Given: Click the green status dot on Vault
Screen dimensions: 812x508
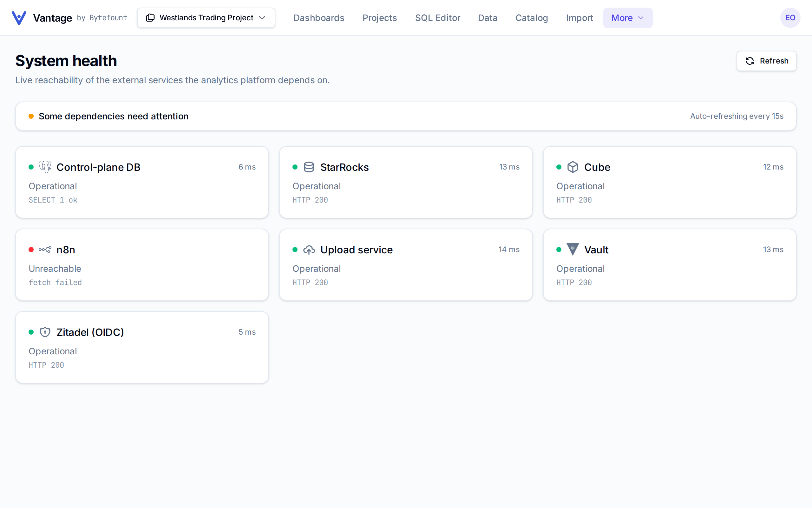Looking at the screenshot, I should tap(559, 250).
